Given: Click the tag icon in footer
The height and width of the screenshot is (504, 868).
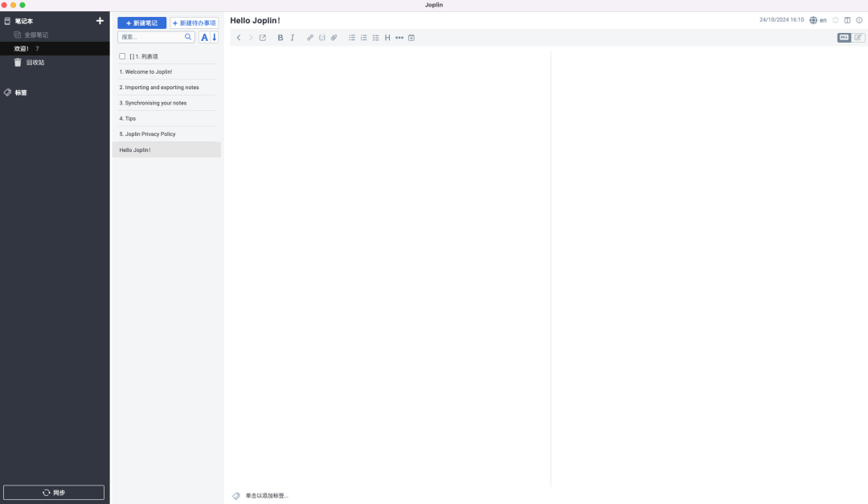Looking at the screenshot, I should [236, 496].
